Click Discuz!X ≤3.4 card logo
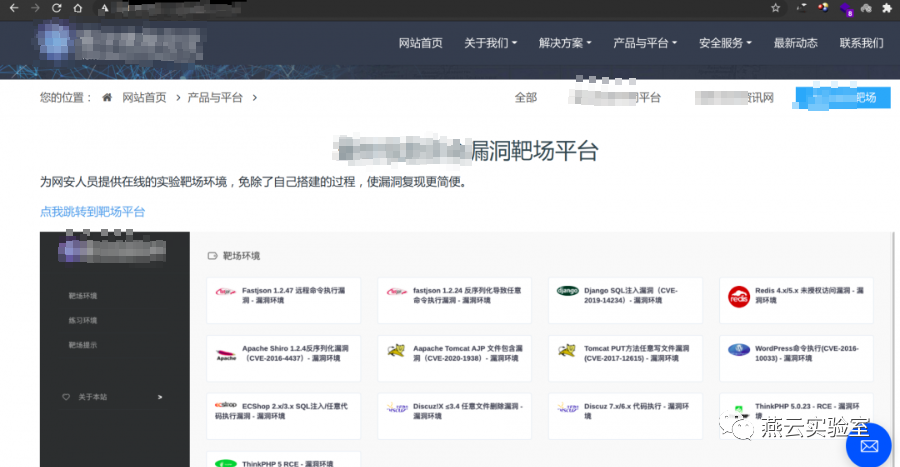Screen dimensions: 900x467 pos(397,408)
